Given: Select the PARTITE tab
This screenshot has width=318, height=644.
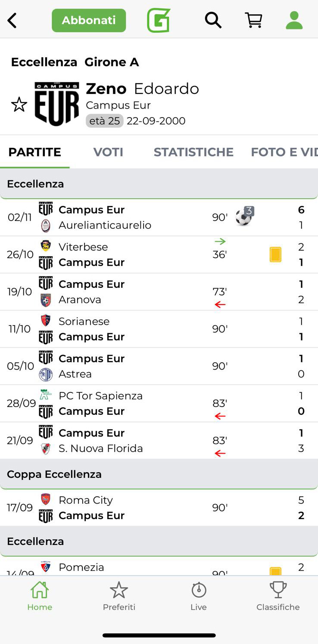Looking at the screenshot, I should pyautogui.click(x=35, y=152).
